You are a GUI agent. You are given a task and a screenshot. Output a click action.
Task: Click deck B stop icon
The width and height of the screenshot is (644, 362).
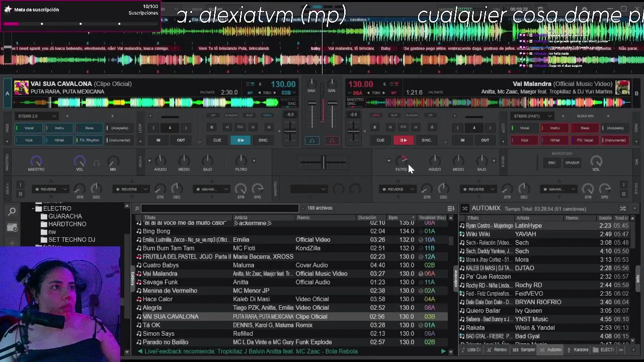pyautogui.click(x=375, y=128)
